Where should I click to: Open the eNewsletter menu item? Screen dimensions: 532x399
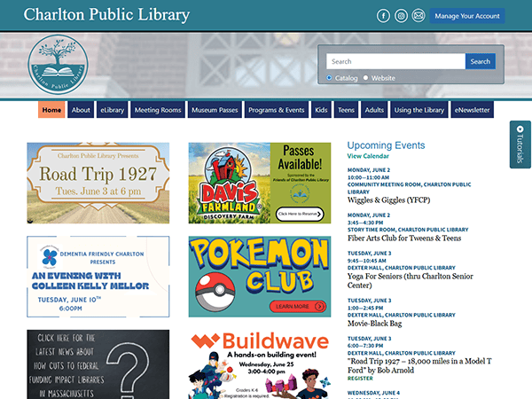pos(473,110)
